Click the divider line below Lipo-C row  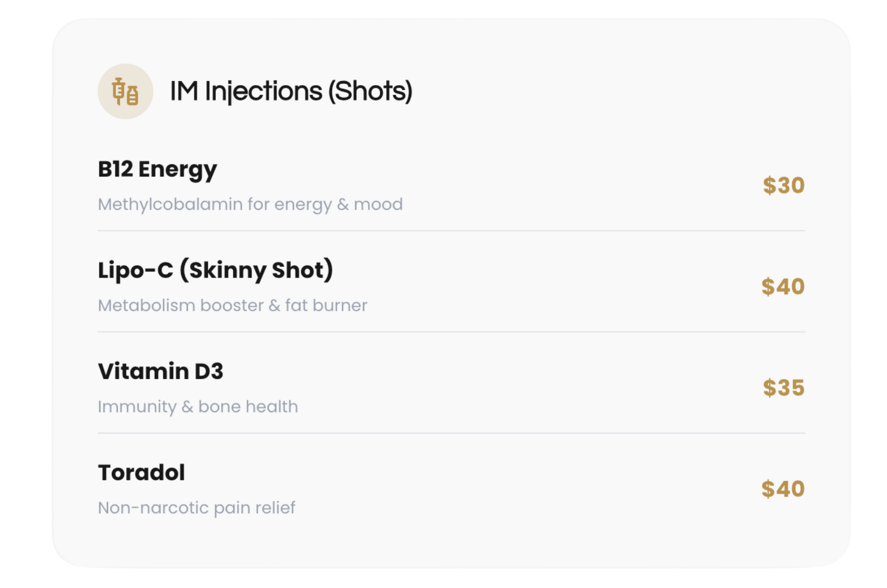[x=451, y=332]
